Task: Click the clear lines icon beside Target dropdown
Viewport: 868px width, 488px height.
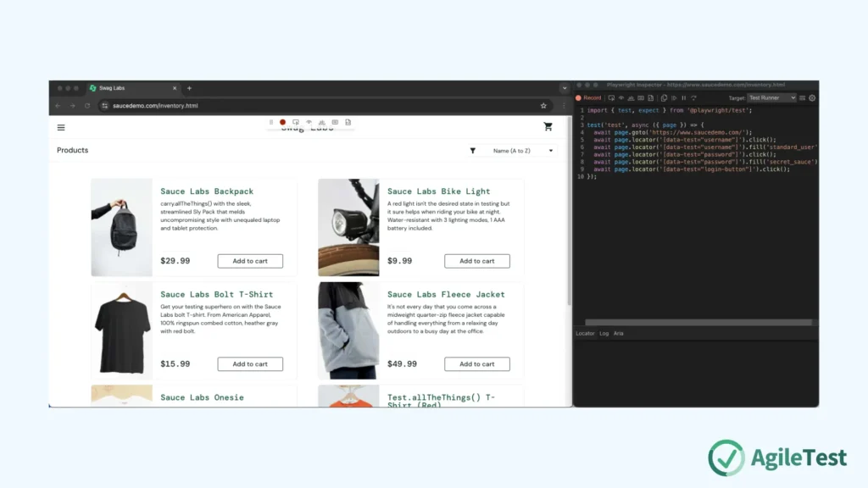Action: click(802, 98)
